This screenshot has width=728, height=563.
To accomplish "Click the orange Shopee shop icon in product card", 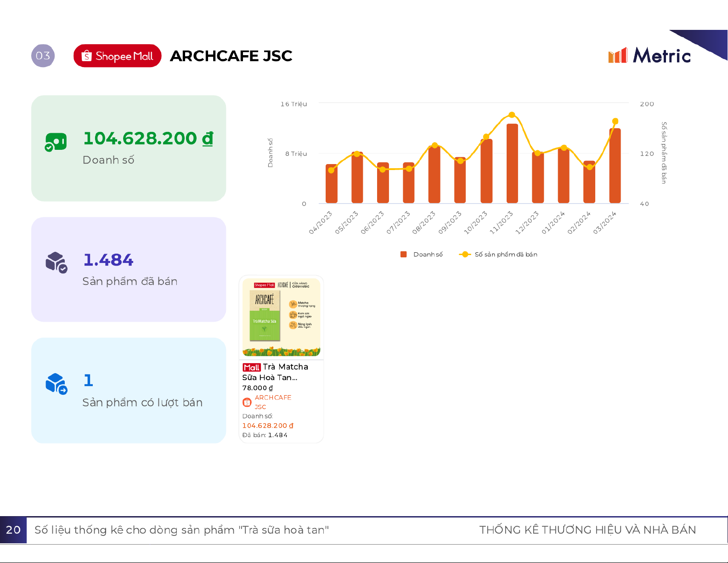I will click(247, 403).
